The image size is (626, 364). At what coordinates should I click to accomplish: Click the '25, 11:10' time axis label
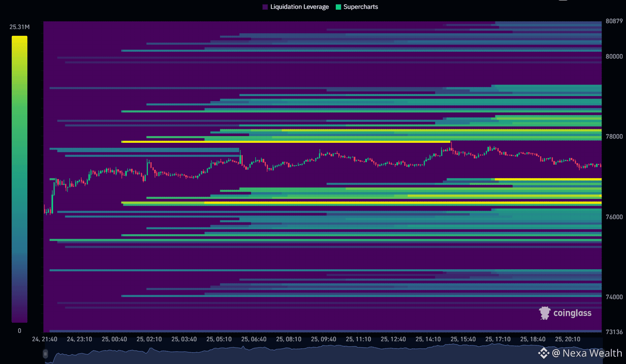click(x=358, y=339)
